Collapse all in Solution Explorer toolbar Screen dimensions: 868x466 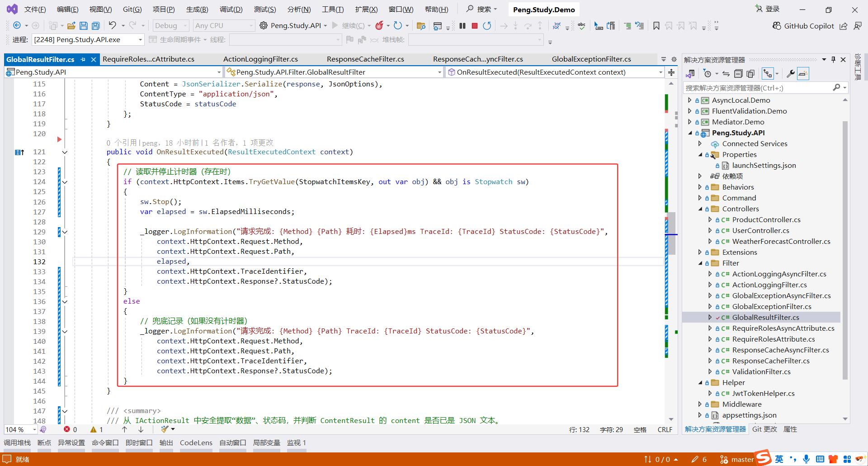(738, 74)
